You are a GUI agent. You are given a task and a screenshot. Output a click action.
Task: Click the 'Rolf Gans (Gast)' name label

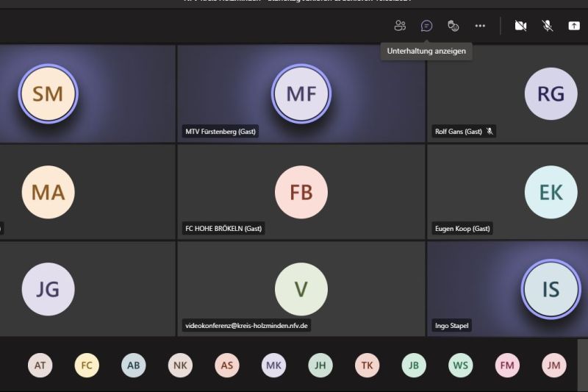point(458,132)
